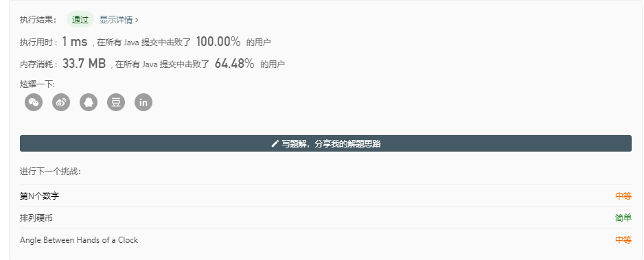This screenshot has height=260, width=644.
Task: Open the next challenge 第N个数字
Action: click(39, 196)
